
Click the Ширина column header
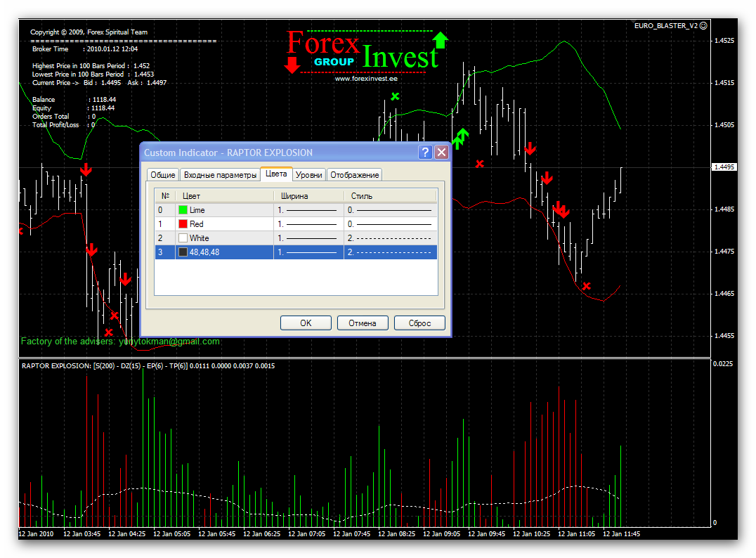pyautogui.click(x=308, y=196)
